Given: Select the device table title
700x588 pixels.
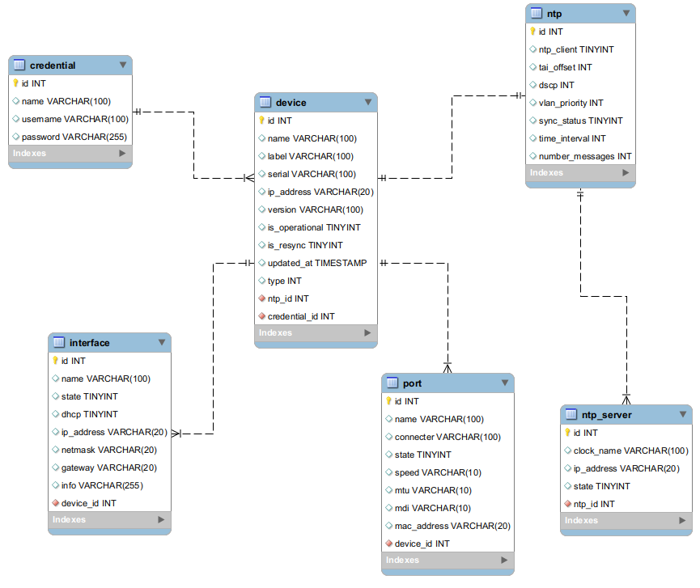Looking at the screenshot, I should (x=291, y=103).
